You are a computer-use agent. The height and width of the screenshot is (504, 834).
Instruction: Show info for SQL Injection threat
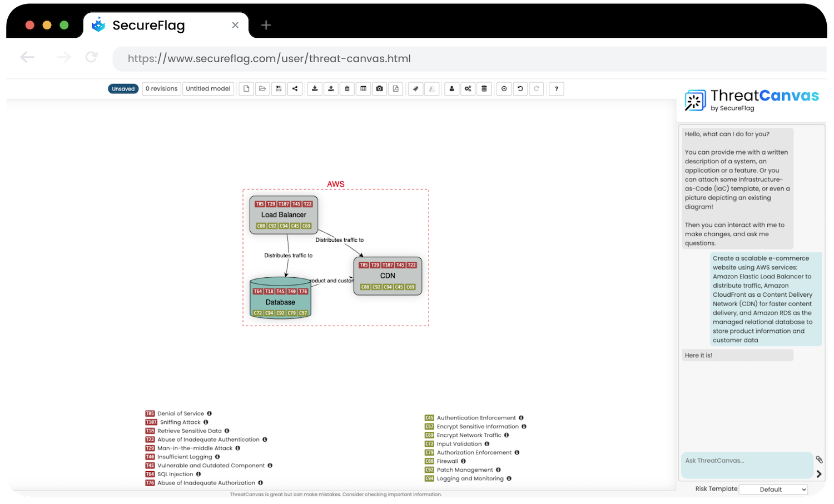pos(198,474)
